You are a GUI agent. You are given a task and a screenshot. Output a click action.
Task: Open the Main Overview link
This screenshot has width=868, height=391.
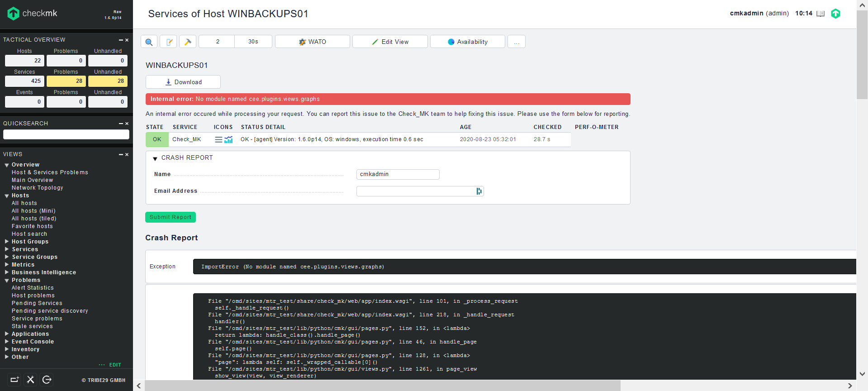(x=32, y=180)
